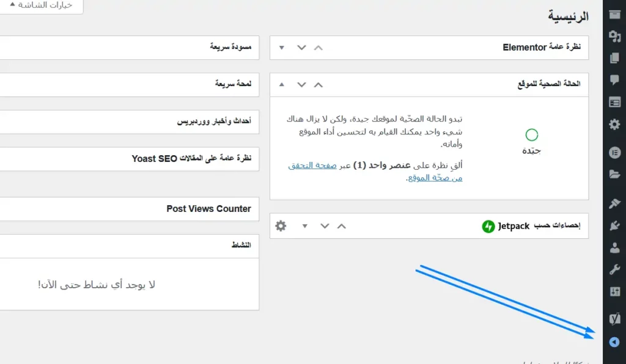Open the خيارات الشاشة screen options dropdown
Screen dimensions: 626x364
(42, 5)
